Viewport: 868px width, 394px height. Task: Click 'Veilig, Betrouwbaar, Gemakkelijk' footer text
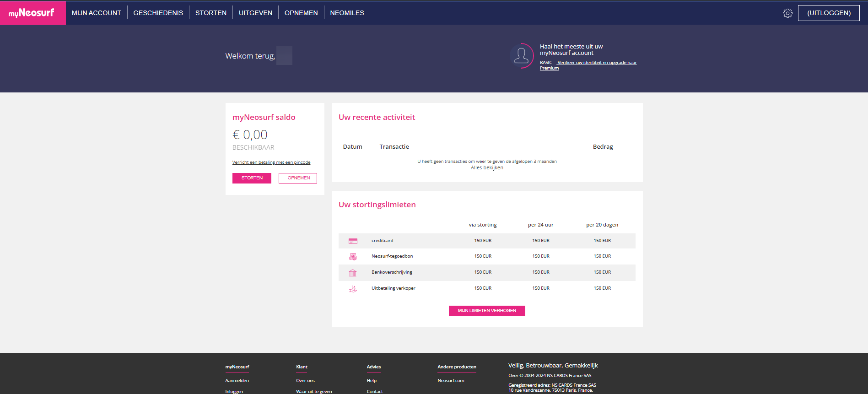(x=553, y=365)
